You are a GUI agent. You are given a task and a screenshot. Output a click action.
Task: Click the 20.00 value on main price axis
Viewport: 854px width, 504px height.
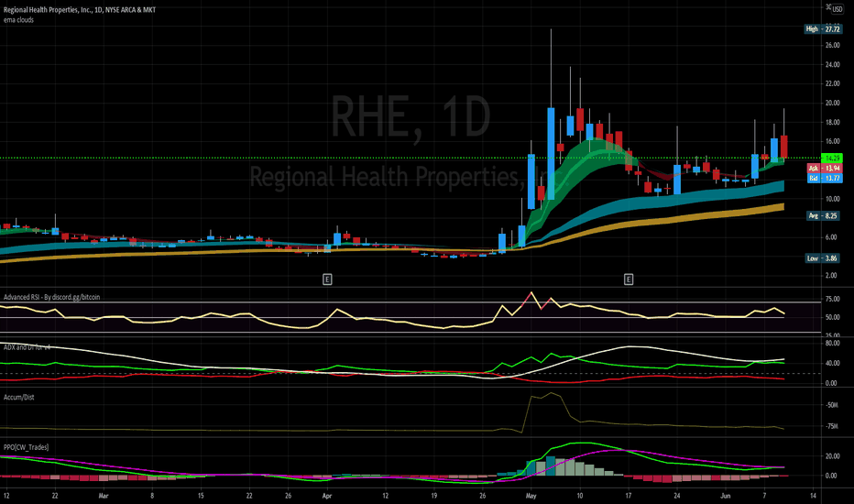tap(832, 103)
